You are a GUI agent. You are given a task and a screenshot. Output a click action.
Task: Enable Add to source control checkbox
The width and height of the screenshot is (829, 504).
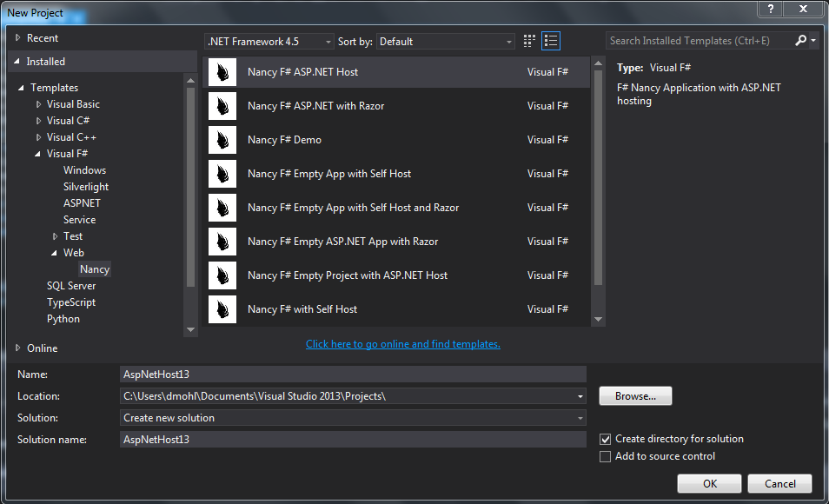point(606,456)
